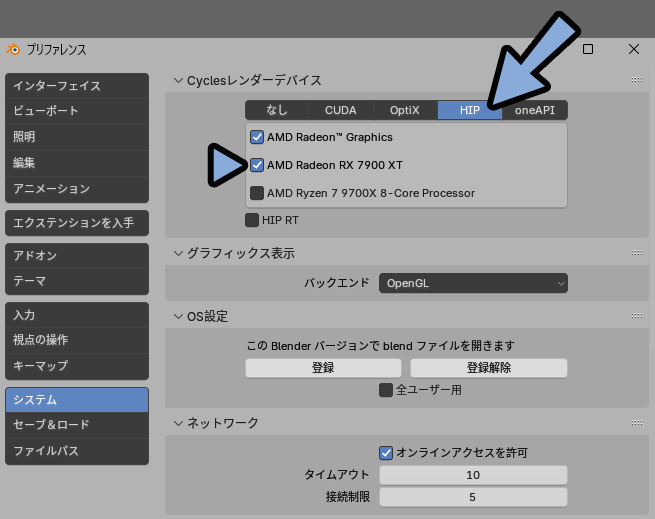Collapse the Cyclesレンダーデバイス panel
Screen dimensions: 655x519
click(178, 80)
